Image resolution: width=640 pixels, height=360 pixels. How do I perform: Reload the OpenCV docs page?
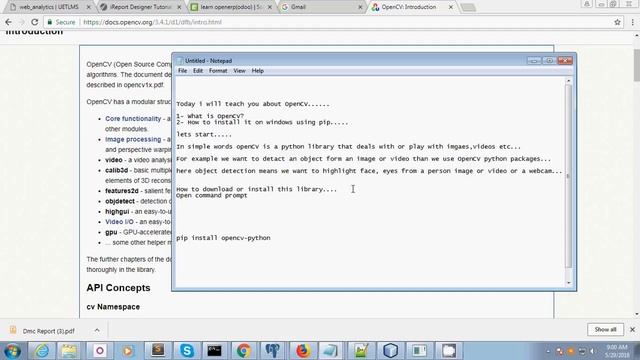(x=35, y=22)
